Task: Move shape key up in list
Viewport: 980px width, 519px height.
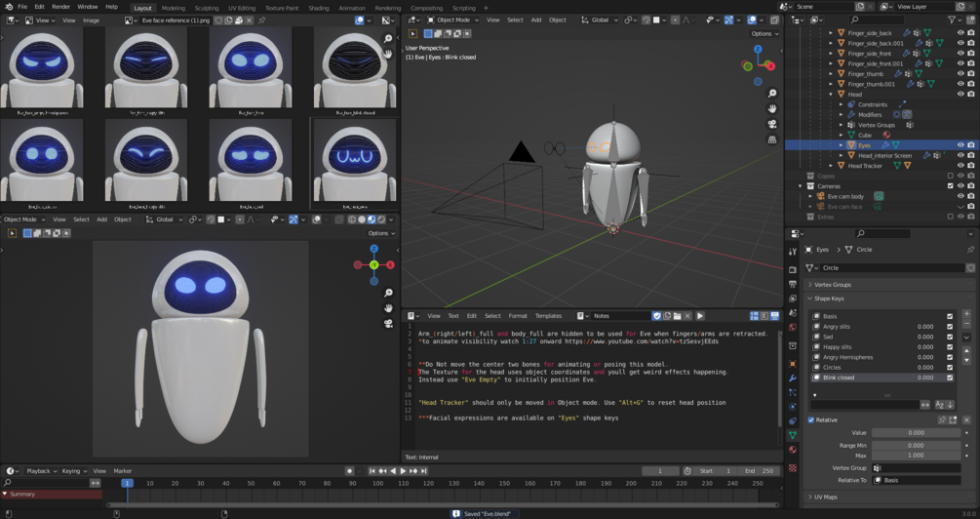Action: (x=967, y=351)
